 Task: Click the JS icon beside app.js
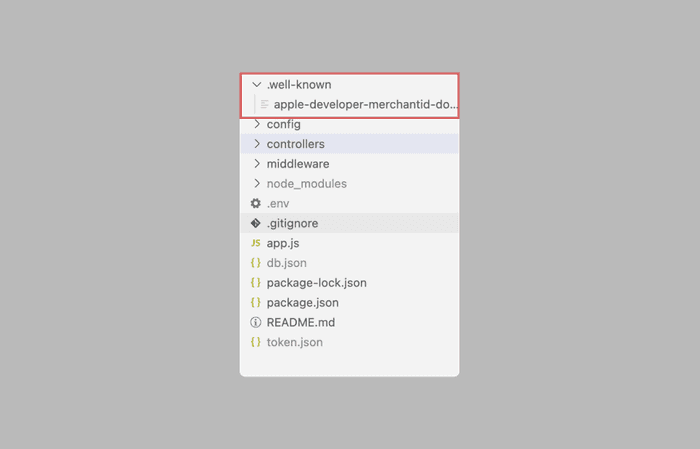tap(256, 243)
